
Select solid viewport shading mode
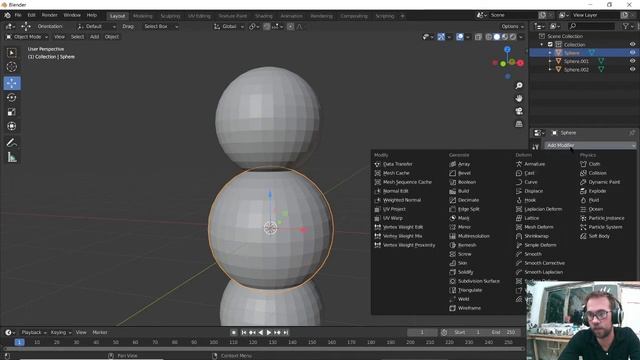coord(497,37)
